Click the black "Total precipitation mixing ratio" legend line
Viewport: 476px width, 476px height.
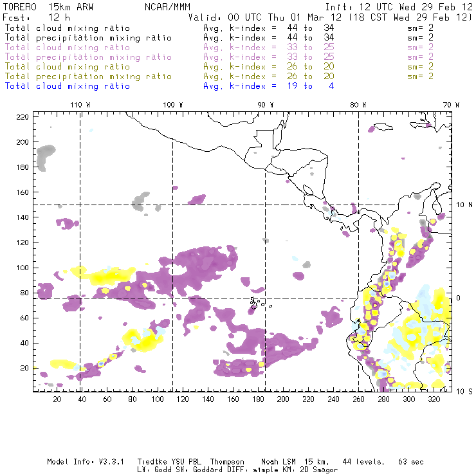pyautogui.click(x=88, y=38)
